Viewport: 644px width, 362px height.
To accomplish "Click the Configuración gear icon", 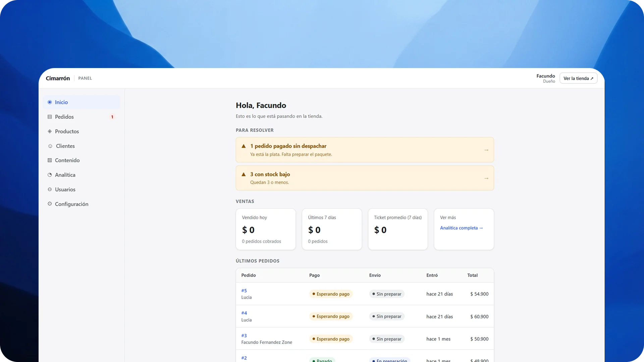I will pyautogui.click(x=50, y=204).
